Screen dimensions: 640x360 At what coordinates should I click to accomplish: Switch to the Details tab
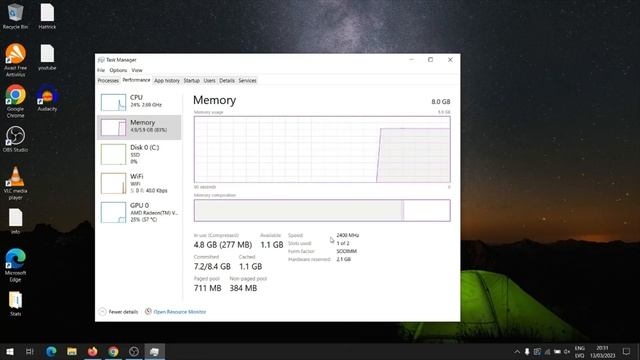[227, 80]
